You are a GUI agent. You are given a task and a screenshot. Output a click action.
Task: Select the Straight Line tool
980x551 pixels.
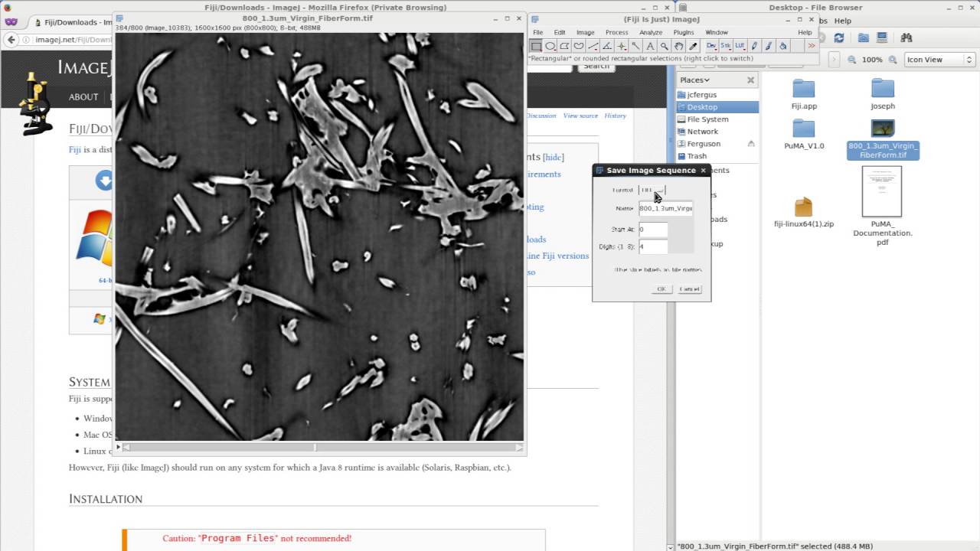pos(593,46)
